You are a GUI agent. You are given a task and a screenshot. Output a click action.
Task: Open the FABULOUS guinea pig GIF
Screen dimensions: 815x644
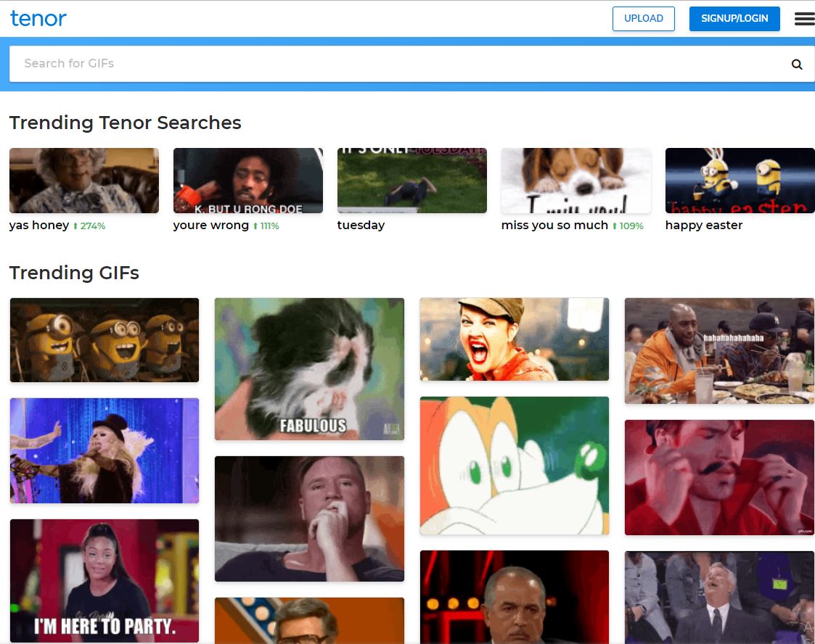[309, 368]
